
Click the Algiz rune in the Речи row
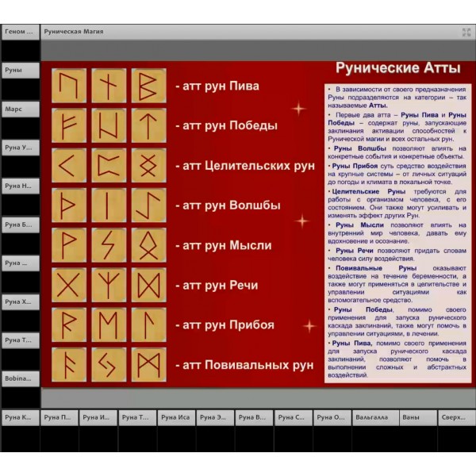point(109,285)
